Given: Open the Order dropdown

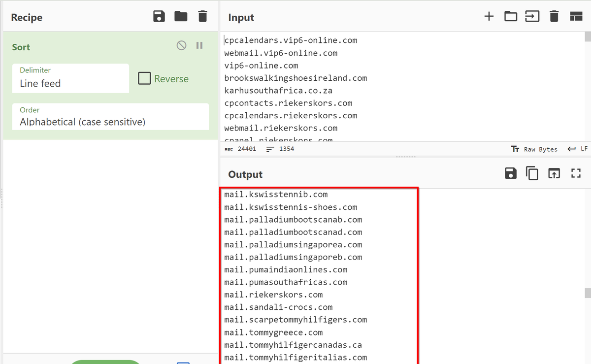Looking at the screenshot, I should click(111, 117).
